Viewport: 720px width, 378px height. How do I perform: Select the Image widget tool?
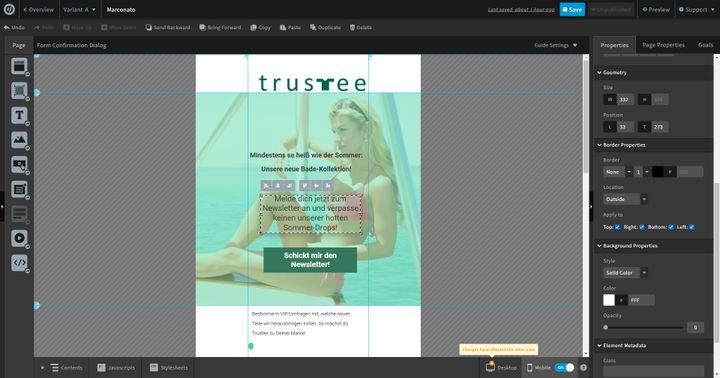tap(19, 140)
